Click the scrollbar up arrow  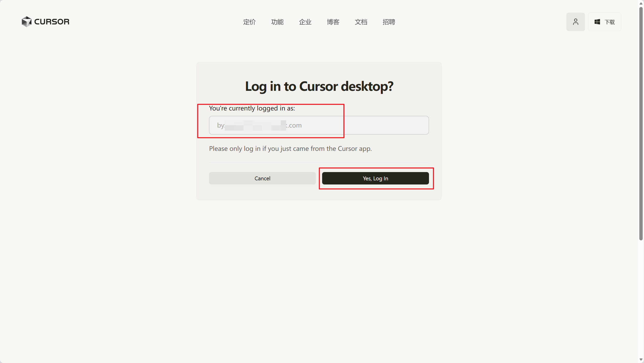click(641, 3)
